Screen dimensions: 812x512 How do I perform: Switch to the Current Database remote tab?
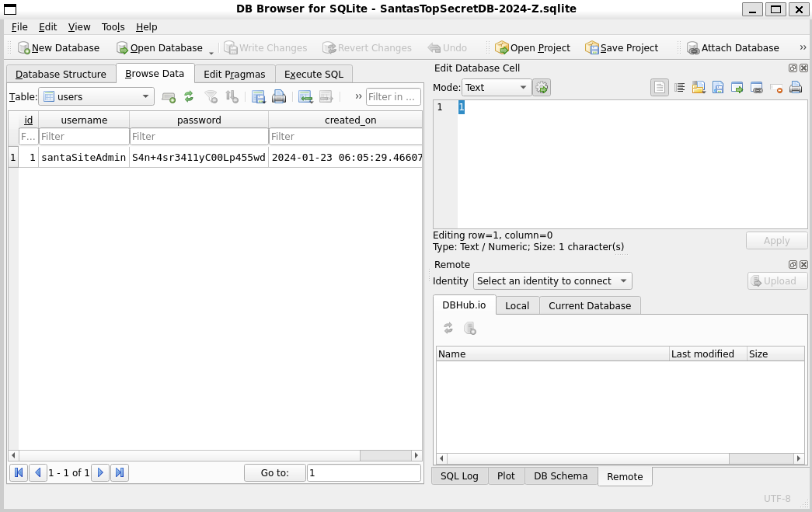pyautogui.click(x=590, y=305)
